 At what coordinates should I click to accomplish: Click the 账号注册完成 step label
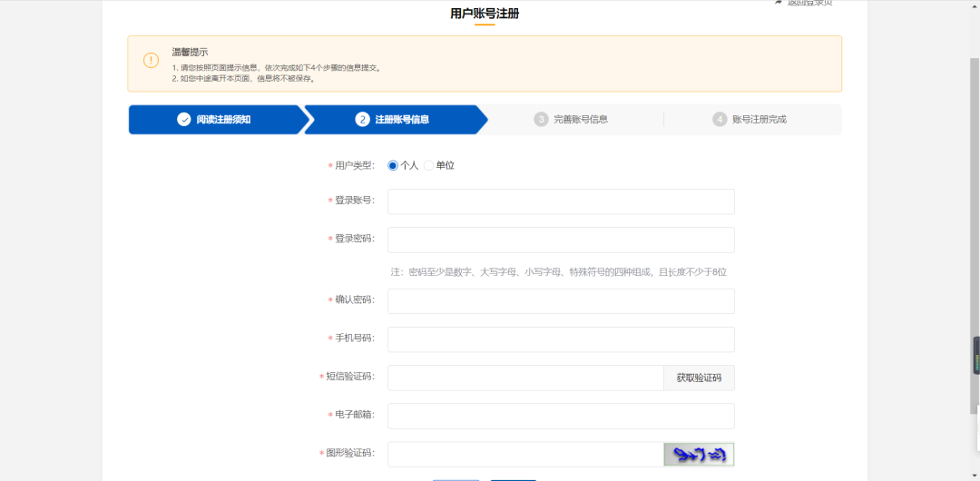(x=759, y=119)
